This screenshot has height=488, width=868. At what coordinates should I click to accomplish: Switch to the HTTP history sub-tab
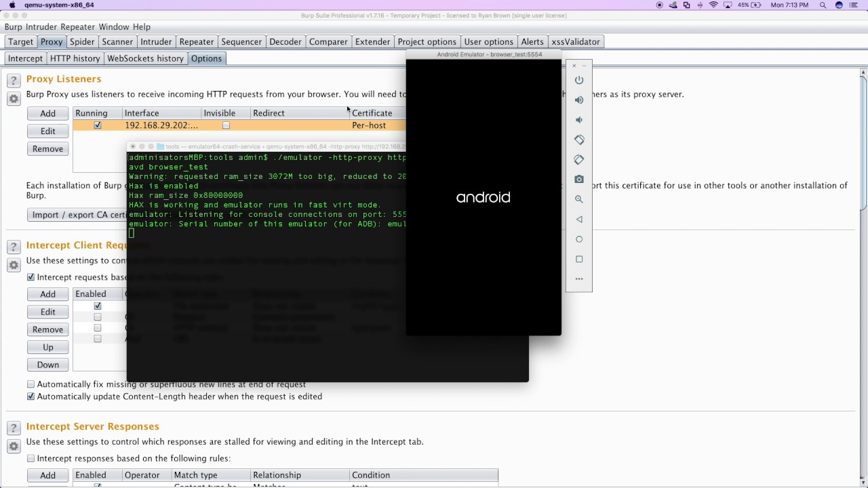point(75,58)
